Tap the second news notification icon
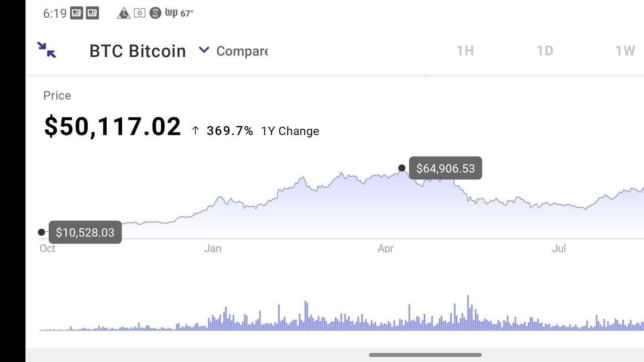This screenshot has width=644, height=362. point(93,12)
